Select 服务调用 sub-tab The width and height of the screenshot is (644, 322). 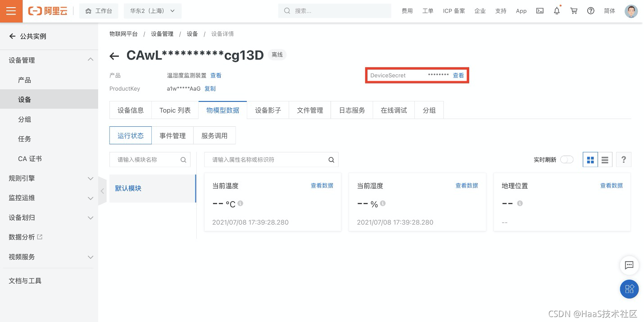tap(214, 135)
